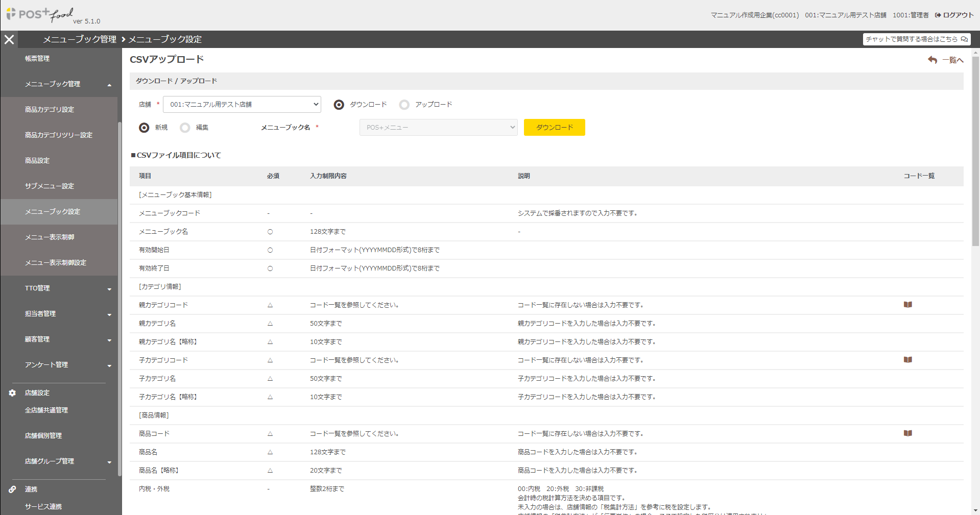The width and height of the screenshot is (980, 515).
Task: Expand the 店舗グループ管理 section
Action: pos(109,462)
